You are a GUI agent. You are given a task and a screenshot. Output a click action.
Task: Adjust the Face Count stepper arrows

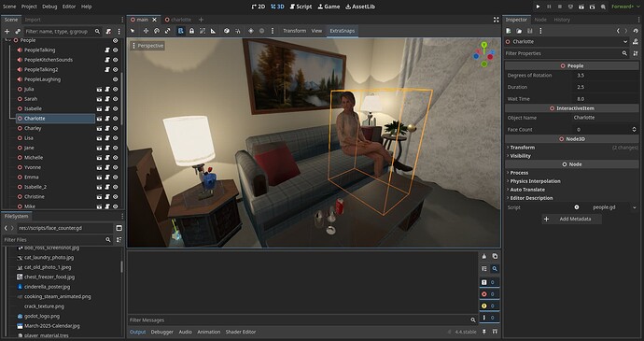pos(634,129)
